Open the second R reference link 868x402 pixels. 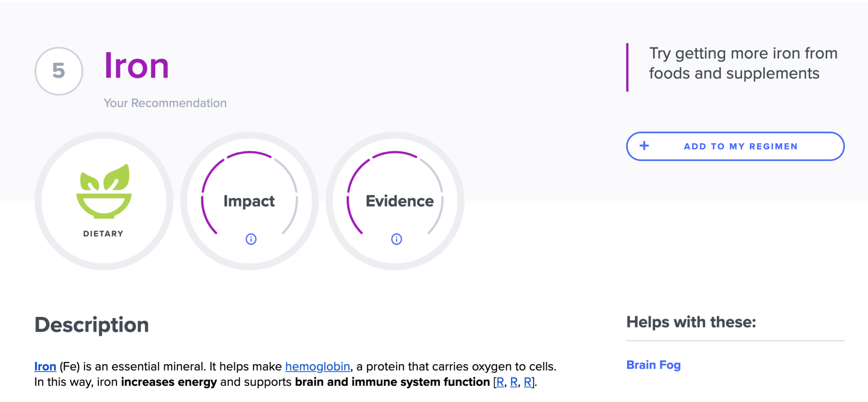[514, 382]
